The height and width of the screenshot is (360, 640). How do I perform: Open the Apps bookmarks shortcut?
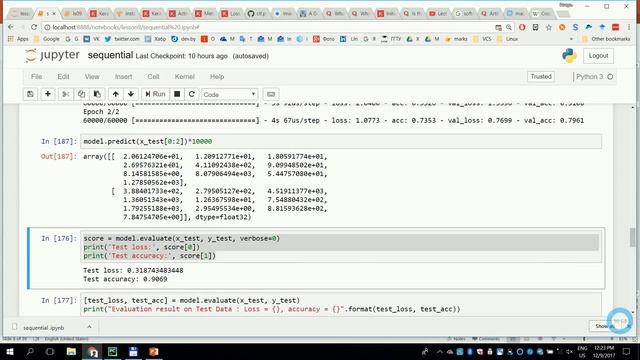point(18,39)
